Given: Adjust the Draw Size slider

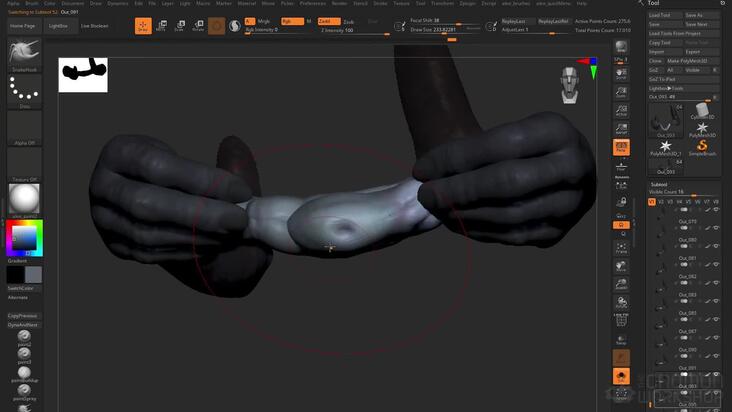Looking at the screenshot, I should point(445,30).
